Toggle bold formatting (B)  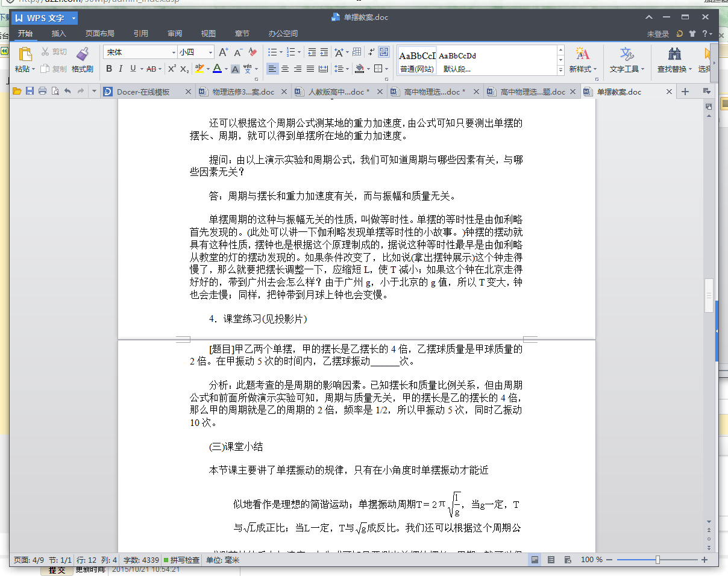109,69
